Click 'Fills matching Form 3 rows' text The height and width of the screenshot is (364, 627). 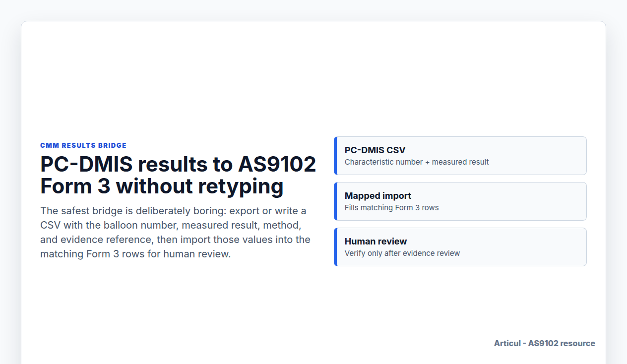tap(392, 208)
